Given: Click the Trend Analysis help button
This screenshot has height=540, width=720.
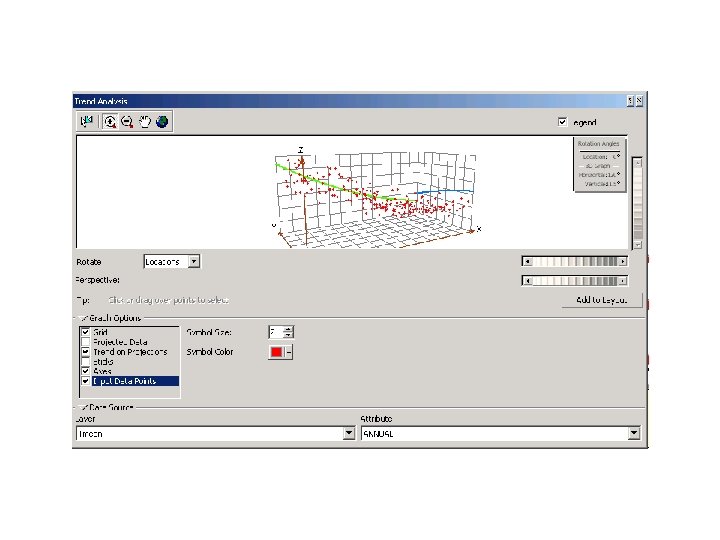Looking at the screenshot, I should (630, 101).
